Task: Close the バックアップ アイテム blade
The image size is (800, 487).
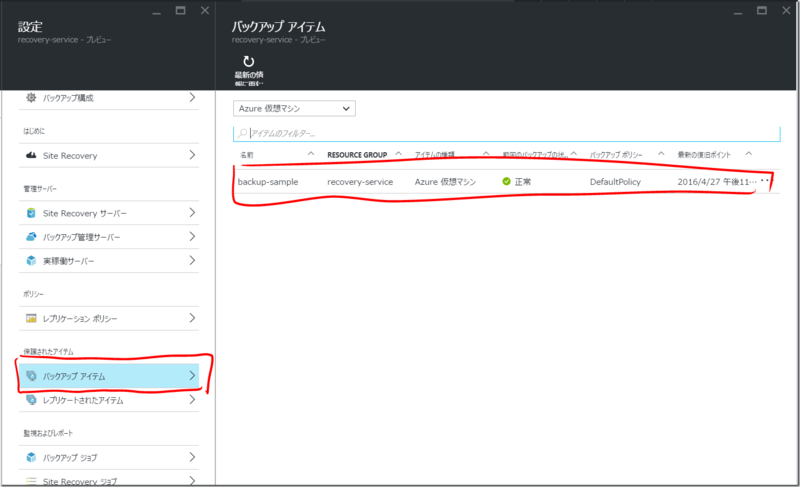Action: [x=786, y=10]
